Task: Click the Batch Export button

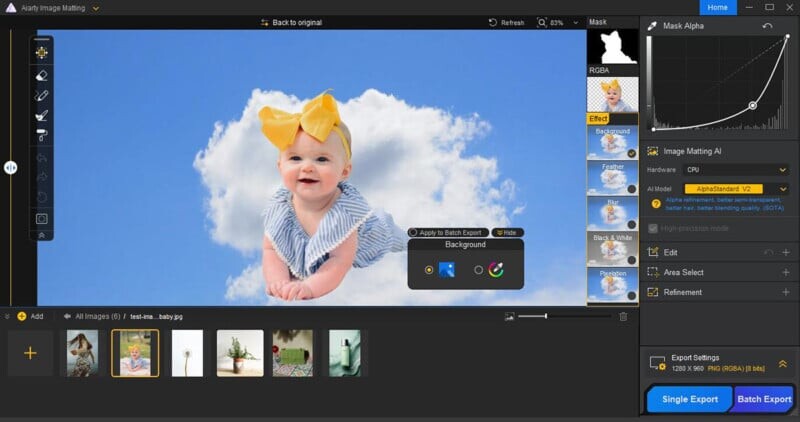Action: coord(764,399)
